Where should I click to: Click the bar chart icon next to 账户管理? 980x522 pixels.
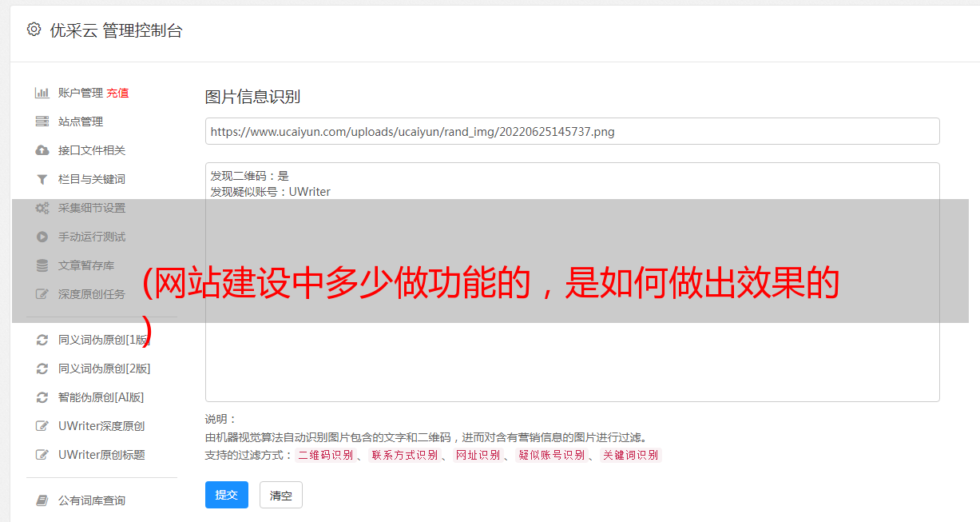click(42, 93)
